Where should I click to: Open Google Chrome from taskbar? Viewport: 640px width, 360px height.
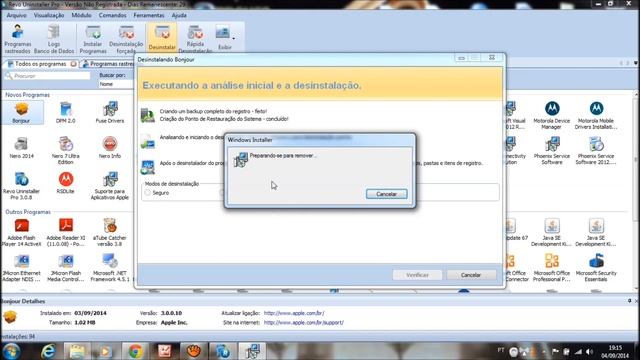click(135, 351)
